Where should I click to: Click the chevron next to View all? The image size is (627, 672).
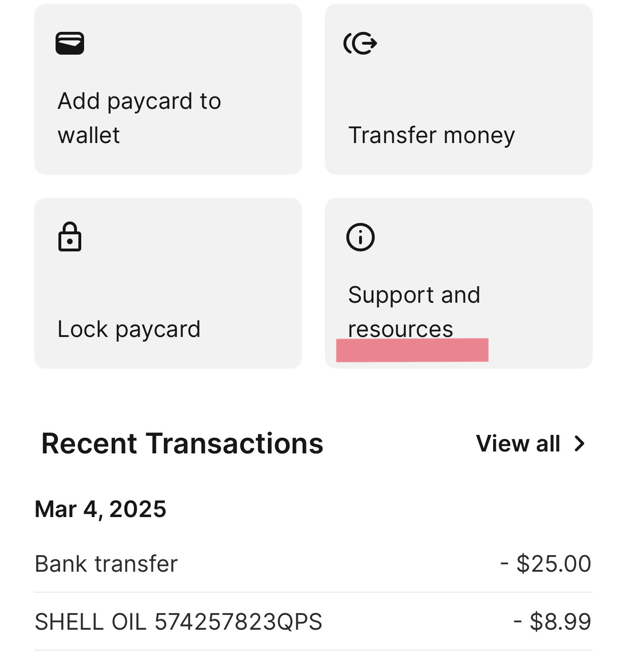[x=579, y=443]
